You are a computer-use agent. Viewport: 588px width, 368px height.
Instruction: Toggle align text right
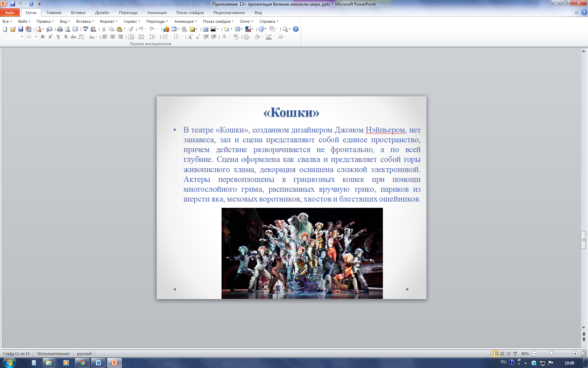tap(120, 37)
